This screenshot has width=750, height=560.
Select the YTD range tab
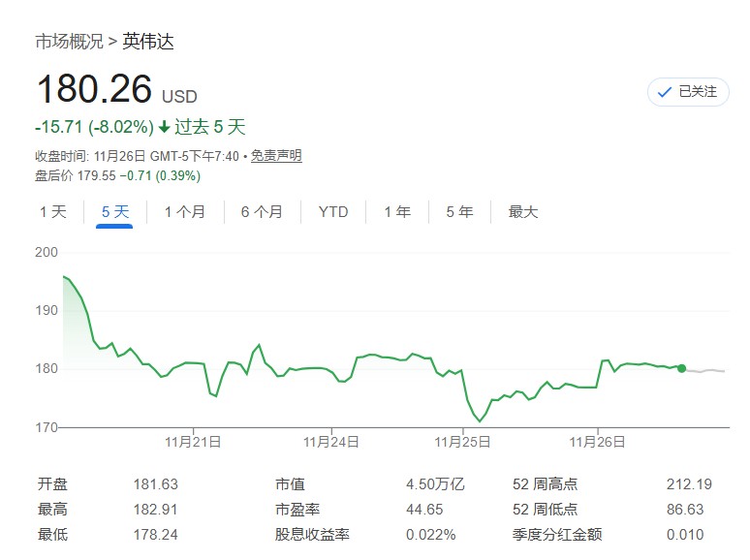point(333,212)
